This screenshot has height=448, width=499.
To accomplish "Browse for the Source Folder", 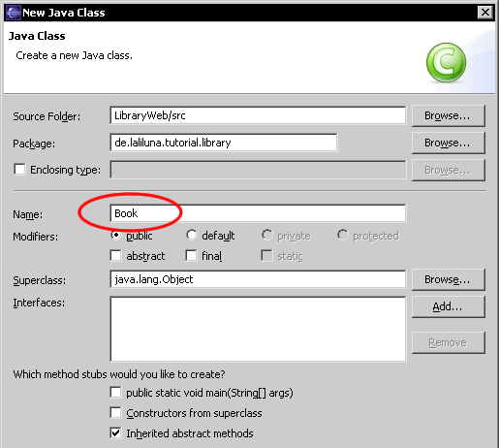I will (449, 115).
